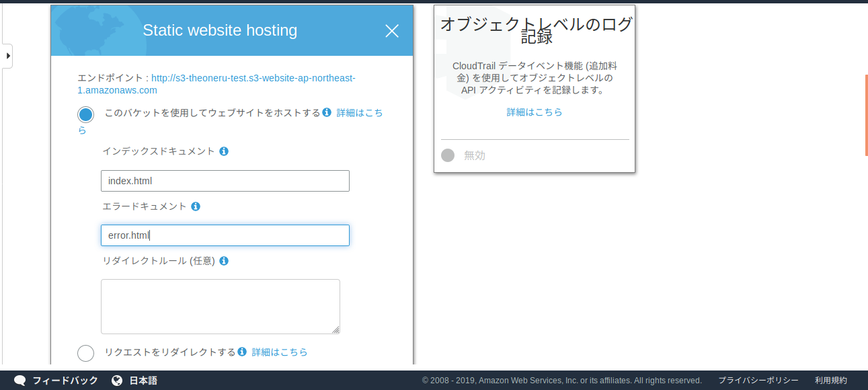The image size is (868, 390).
Task: Click the フィードバック speech bubble icon
Action: 20,380
